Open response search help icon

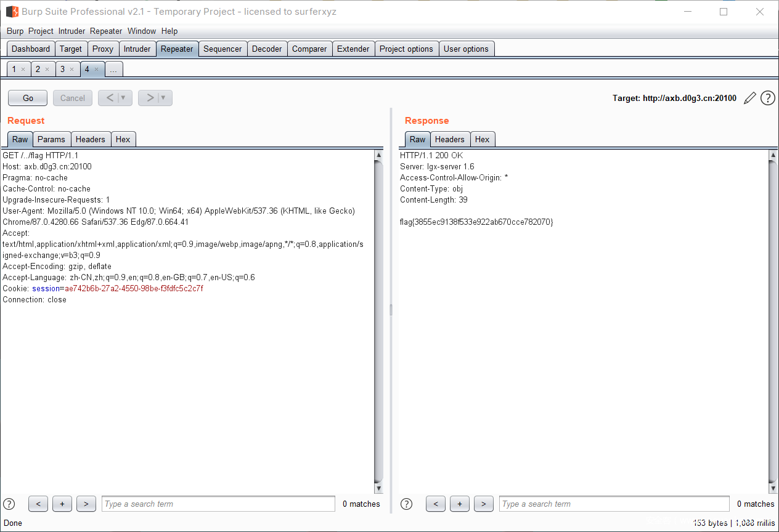coord(407,504)
